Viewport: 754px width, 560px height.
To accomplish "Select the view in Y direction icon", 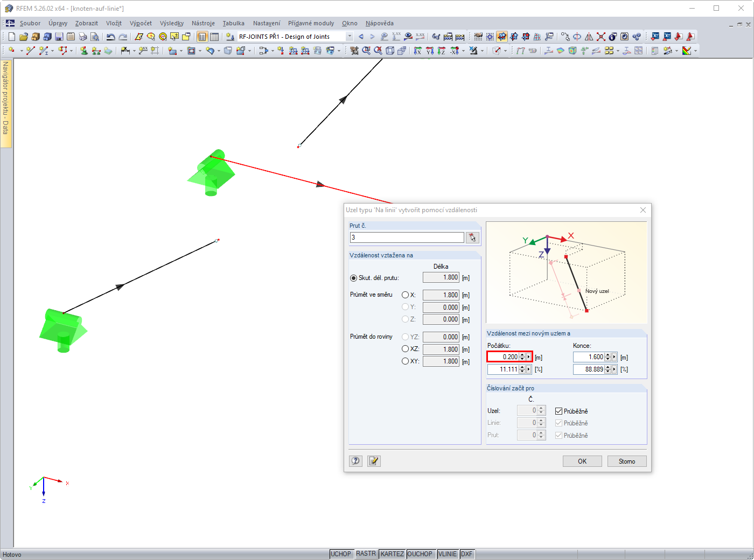I will [x=430, y=51].
